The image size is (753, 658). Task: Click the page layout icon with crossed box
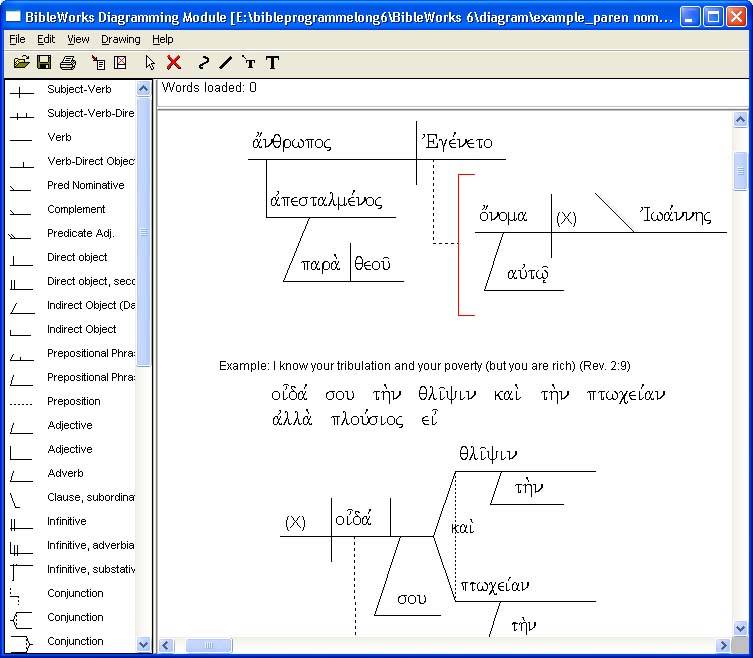point(120,62)
